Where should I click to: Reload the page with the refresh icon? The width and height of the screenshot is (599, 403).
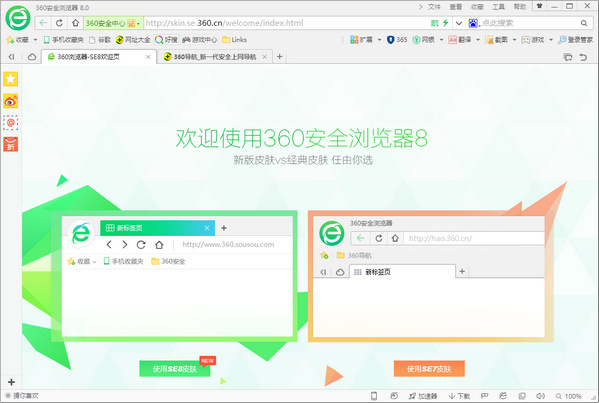59,23
